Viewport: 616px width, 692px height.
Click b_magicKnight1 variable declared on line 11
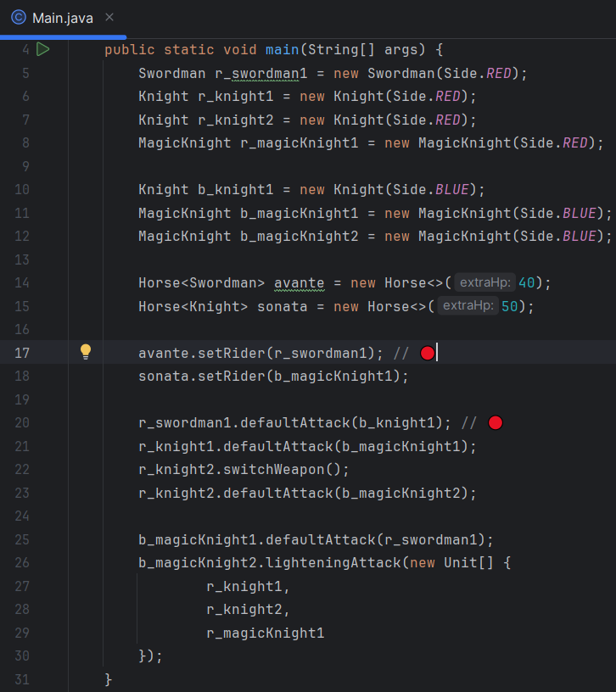(x=300, y=213)
